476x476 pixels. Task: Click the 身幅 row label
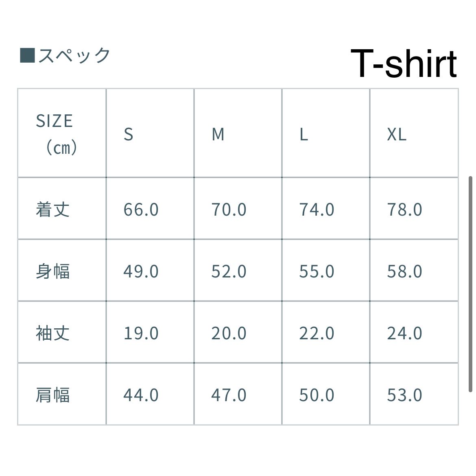point(53,271)
